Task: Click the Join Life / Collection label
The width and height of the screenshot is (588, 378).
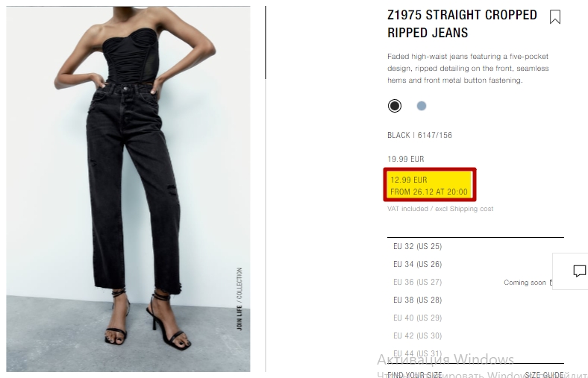Action: pos(240,299)
